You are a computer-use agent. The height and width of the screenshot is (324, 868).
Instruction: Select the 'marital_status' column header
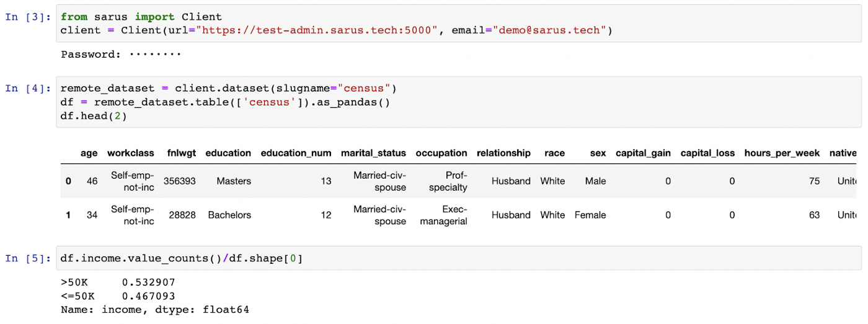(x=373, y=153)
